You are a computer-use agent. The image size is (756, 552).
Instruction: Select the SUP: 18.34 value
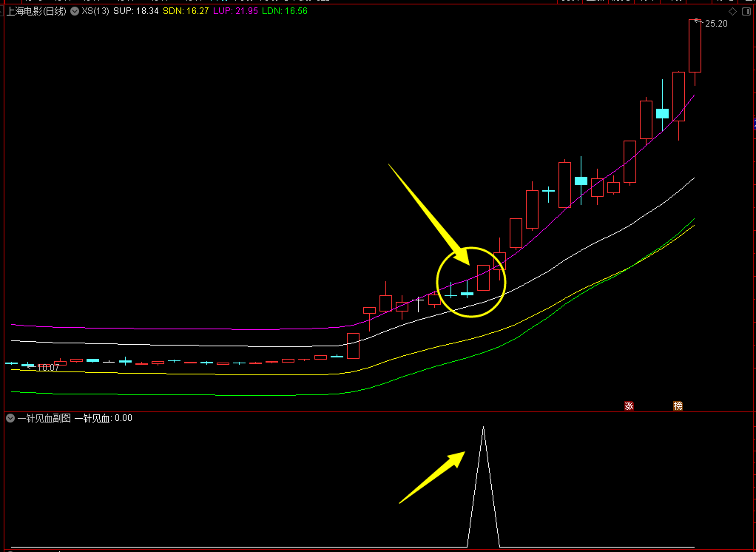click(136, 11)
